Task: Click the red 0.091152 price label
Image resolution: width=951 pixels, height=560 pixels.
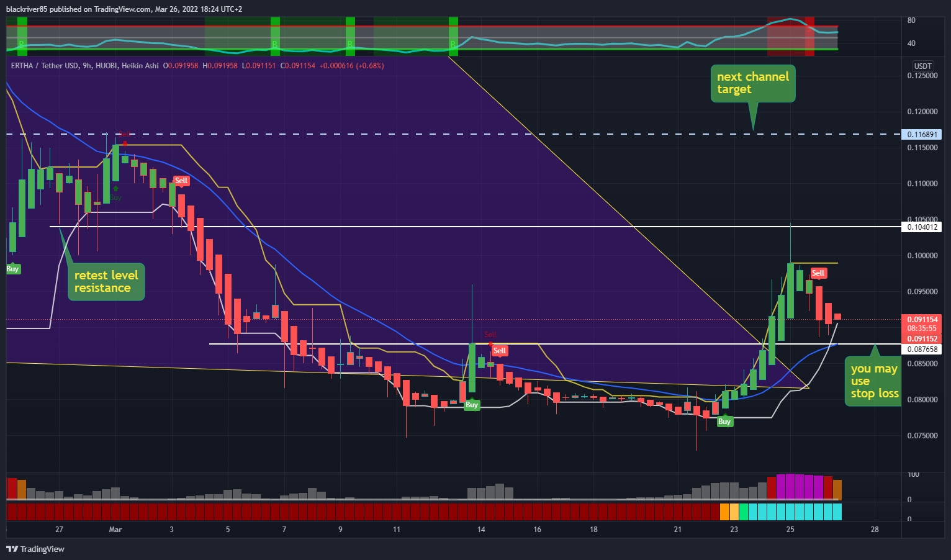Action: pyautogui.click(x=922, y=339)
